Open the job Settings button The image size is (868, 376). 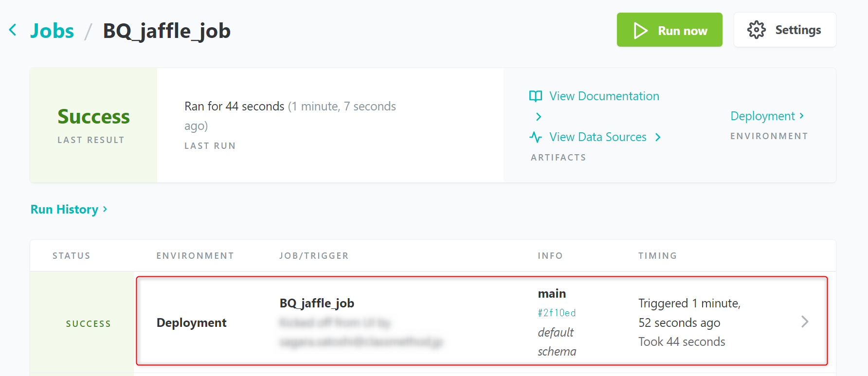click(x=784, y=30)
